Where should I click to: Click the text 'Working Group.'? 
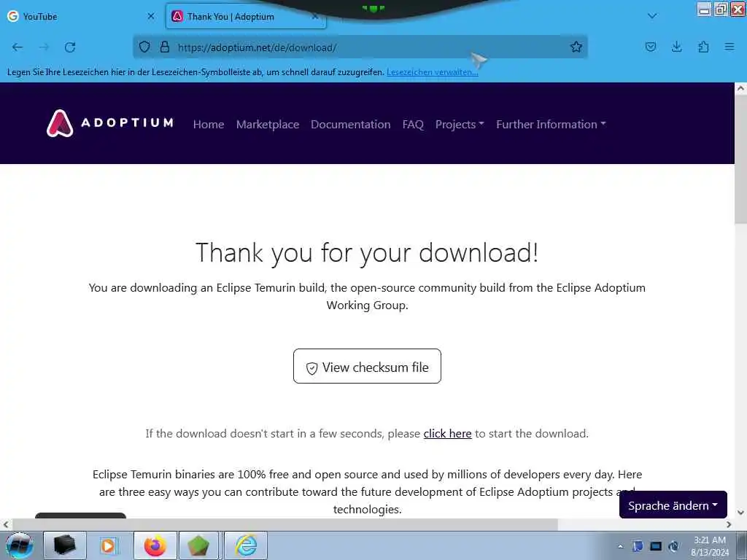click(367, 306)
